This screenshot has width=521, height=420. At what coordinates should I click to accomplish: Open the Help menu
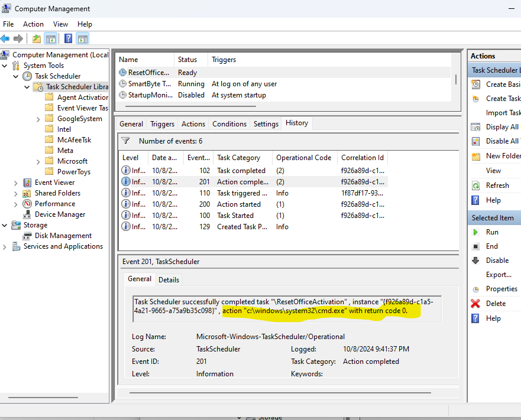click(85, 24)
